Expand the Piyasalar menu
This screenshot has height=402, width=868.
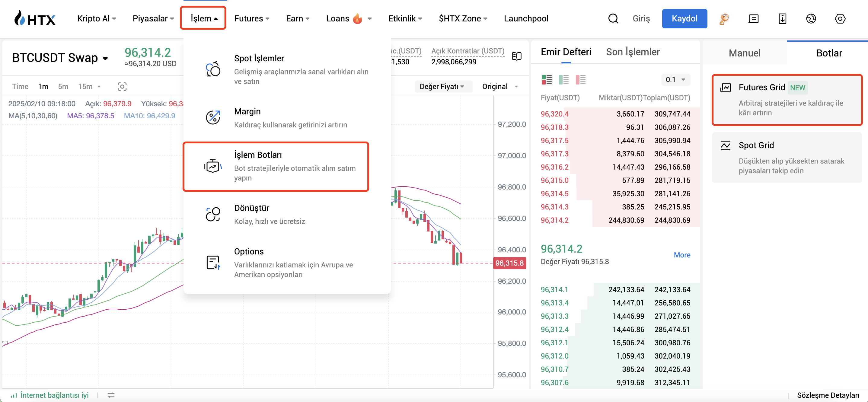153,18
